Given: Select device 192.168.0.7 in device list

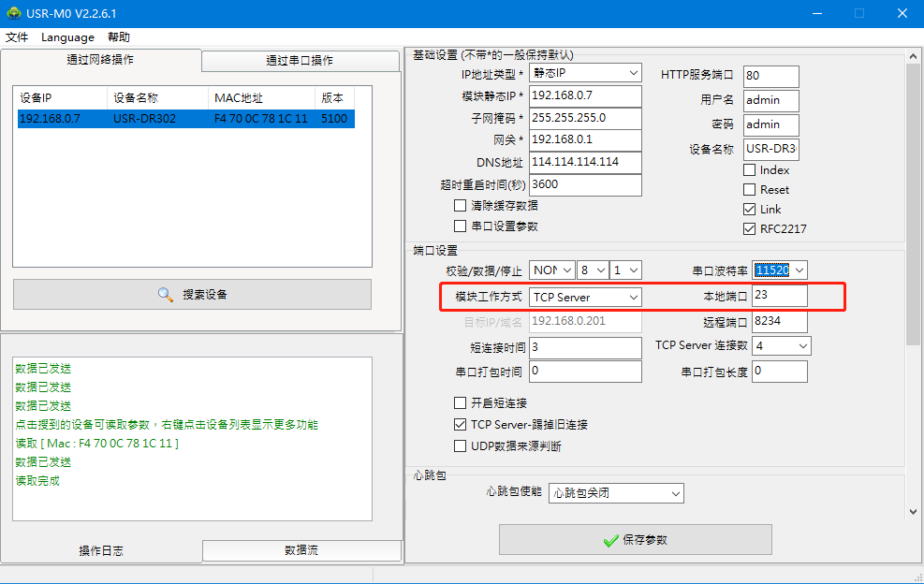Looking at the screenshot, I should [x=186, y=119].
